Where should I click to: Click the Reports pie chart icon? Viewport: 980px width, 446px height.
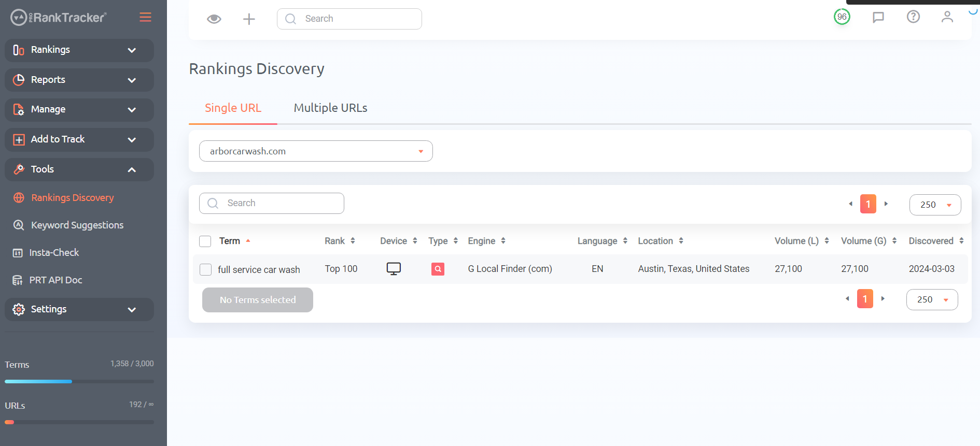pos(19,80)
